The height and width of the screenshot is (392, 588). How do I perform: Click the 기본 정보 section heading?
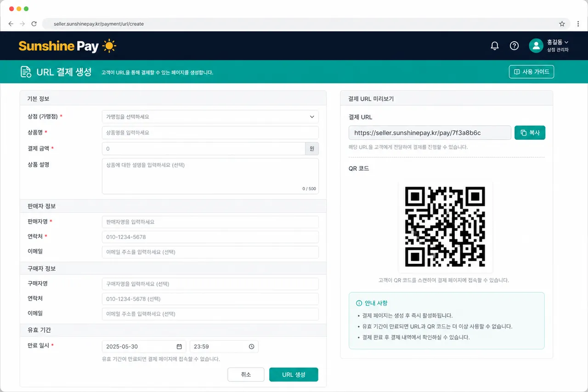coord(38,99)
